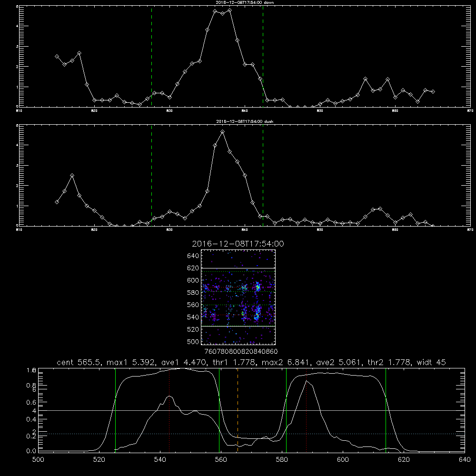Screen dimensions: 476x476
Task: Select the "widt 45" value in the stats header
Action: pos(431,362)
